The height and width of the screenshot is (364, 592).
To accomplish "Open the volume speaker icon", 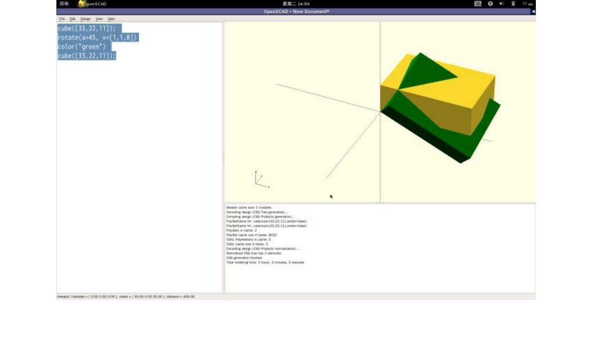I will (x=501, y=4).
